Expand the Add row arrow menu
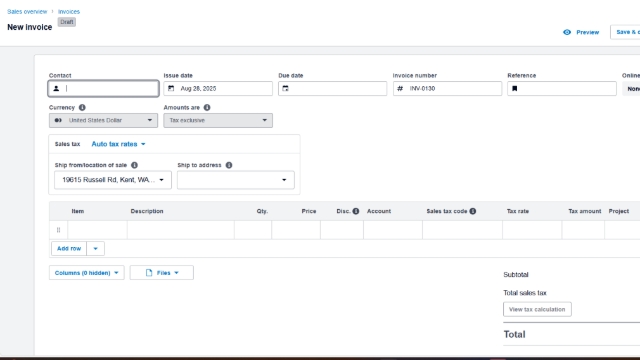This screenshot has width=640, height=360. (96, 249)
